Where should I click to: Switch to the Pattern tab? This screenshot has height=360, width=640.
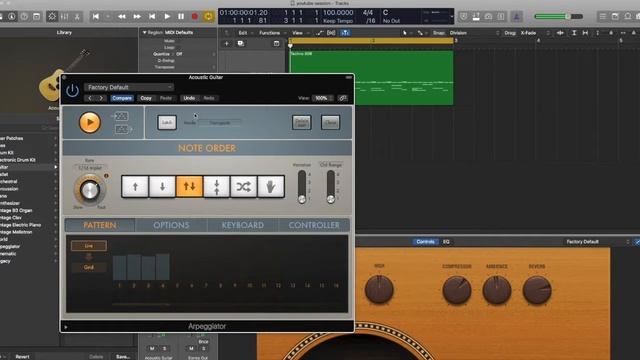click(x=100, y=225)
